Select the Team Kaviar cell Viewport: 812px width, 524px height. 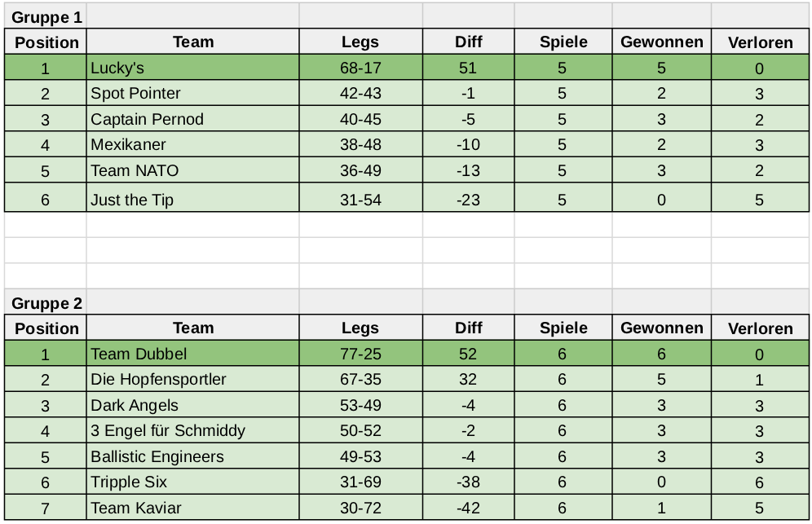(x=192, y=508)
